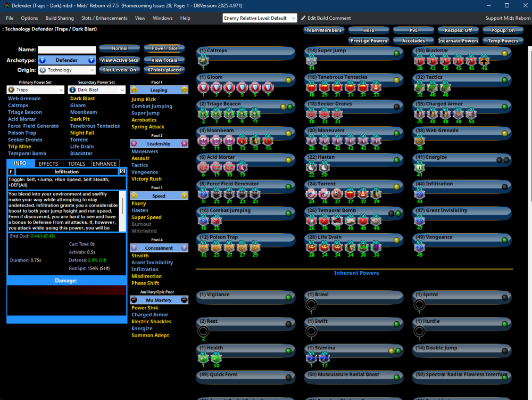Image resolution: width=532 pixels, height=400 pixels.
Task: Toggle the Slot Levels: On button
Action: click(119, 69)
